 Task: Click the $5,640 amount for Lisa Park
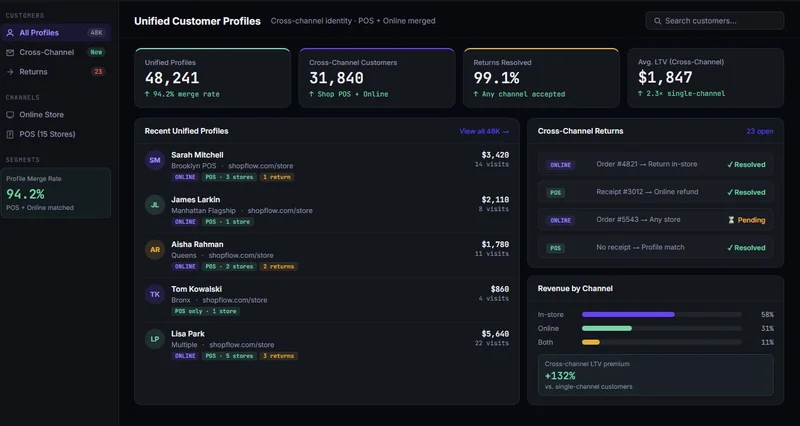[495, 334]
